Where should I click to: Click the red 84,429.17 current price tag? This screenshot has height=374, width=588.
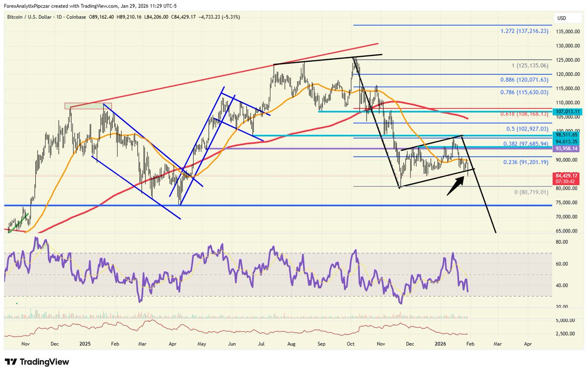566,175
